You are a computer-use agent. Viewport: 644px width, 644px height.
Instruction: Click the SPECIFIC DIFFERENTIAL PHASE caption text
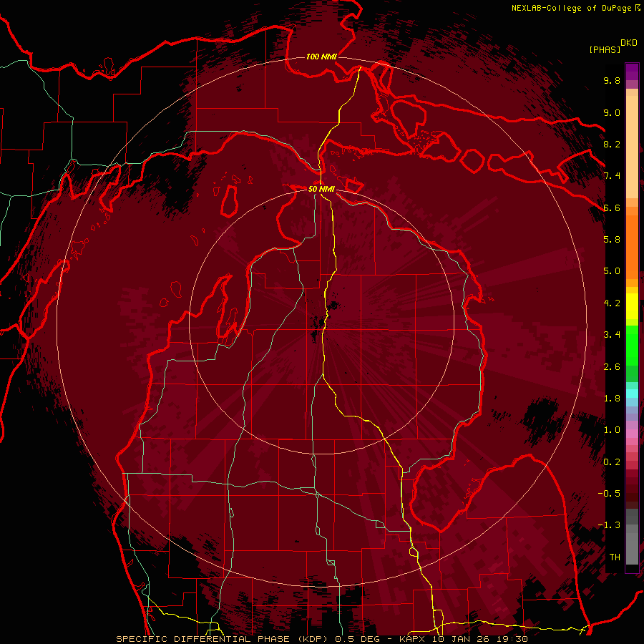coord(204,639)
